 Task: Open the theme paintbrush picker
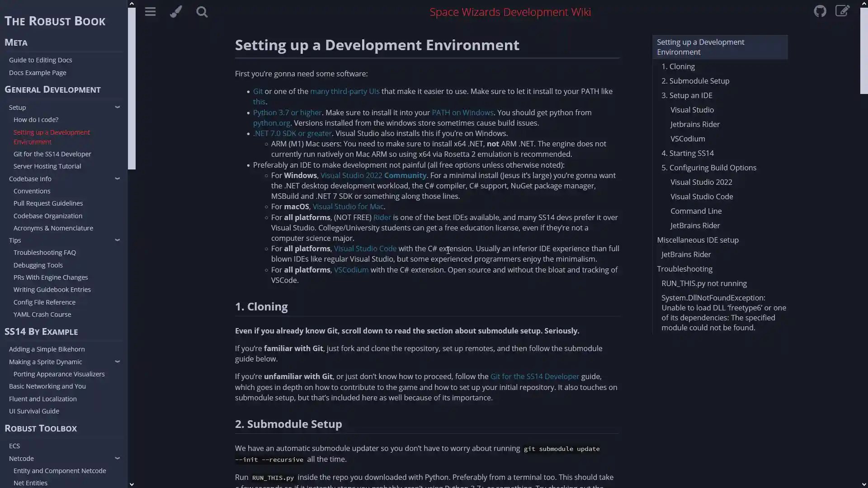176,12
